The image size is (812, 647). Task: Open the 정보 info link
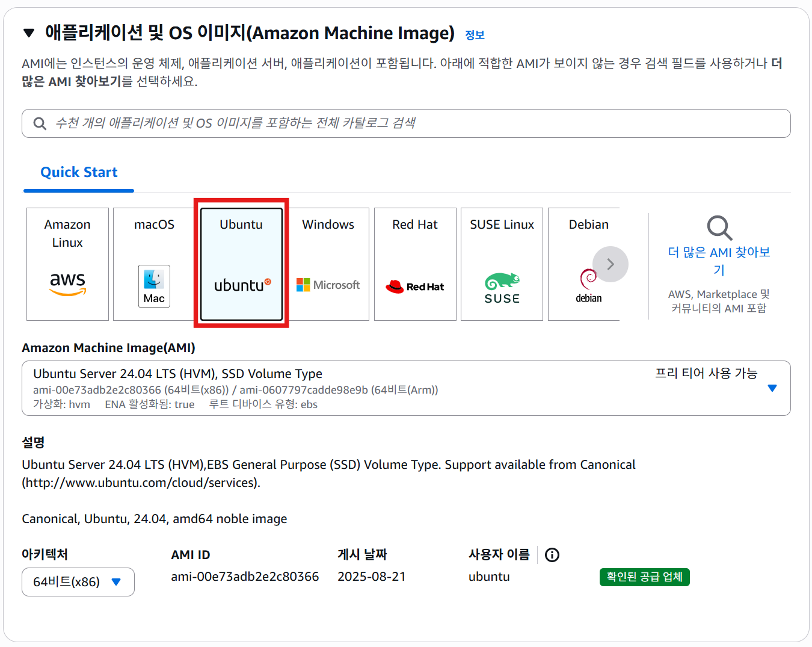(475, 35)
